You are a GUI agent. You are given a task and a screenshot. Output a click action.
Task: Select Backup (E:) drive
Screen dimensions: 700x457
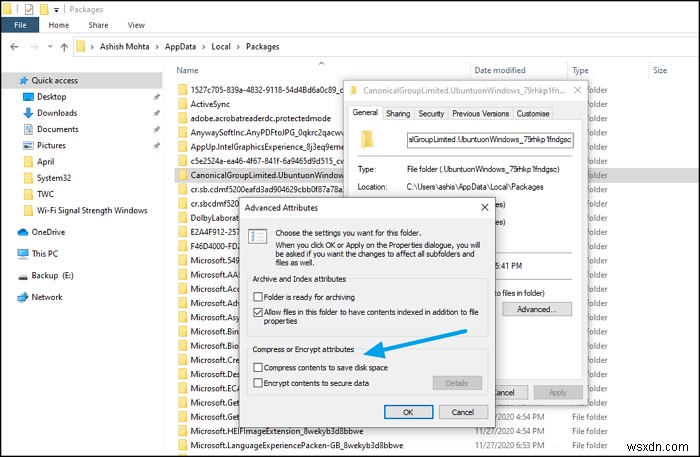[52, 275]
